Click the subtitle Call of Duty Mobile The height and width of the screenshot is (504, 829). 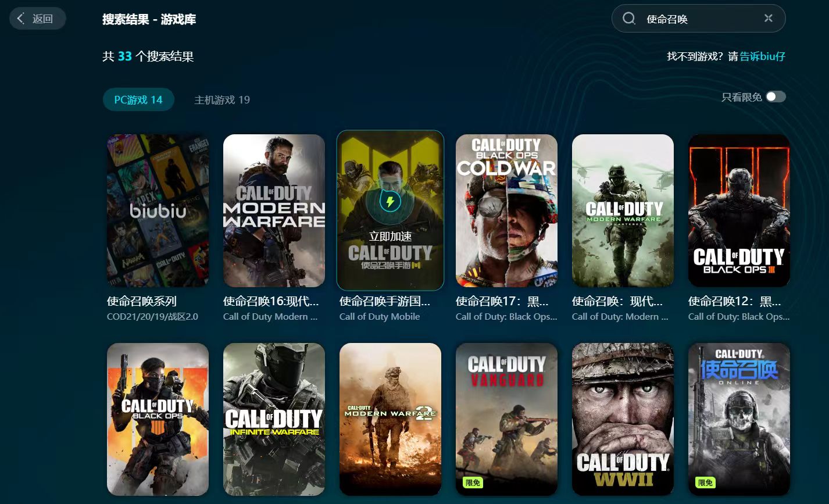coord(380,317)
